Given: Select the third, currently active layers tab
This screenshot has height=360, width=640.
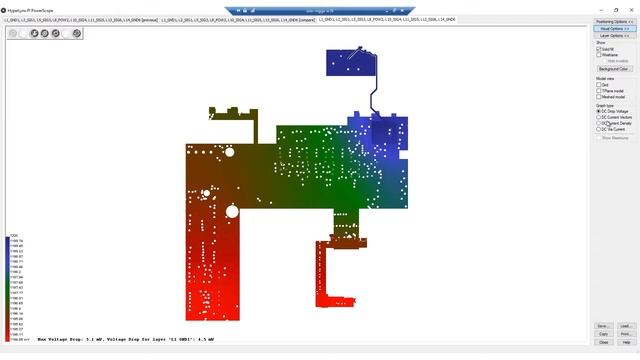Looking at the screenshot, I should click(387, 20).
